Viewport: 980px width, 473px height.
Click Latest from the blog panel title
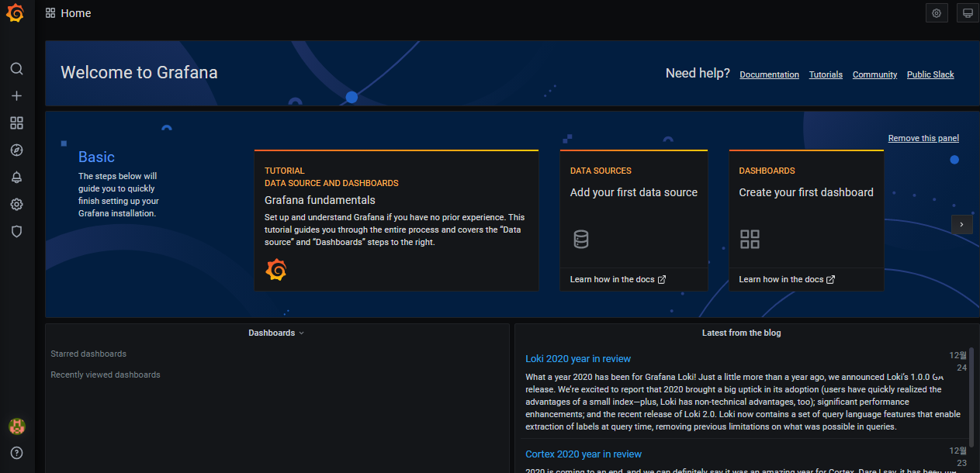(741, 333)
